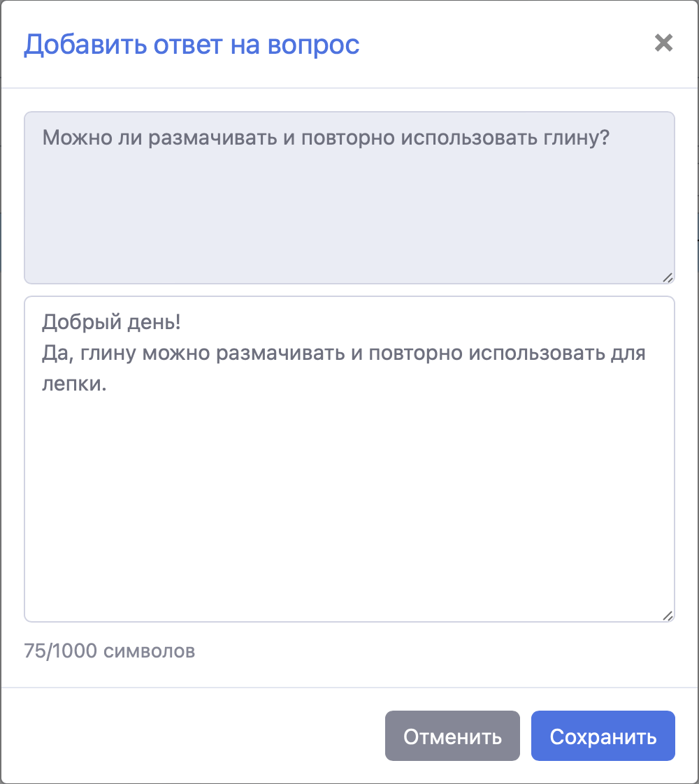Screen dimensions: 699x784
Task: Click inside the answer text area
Action: coord(349,489)
